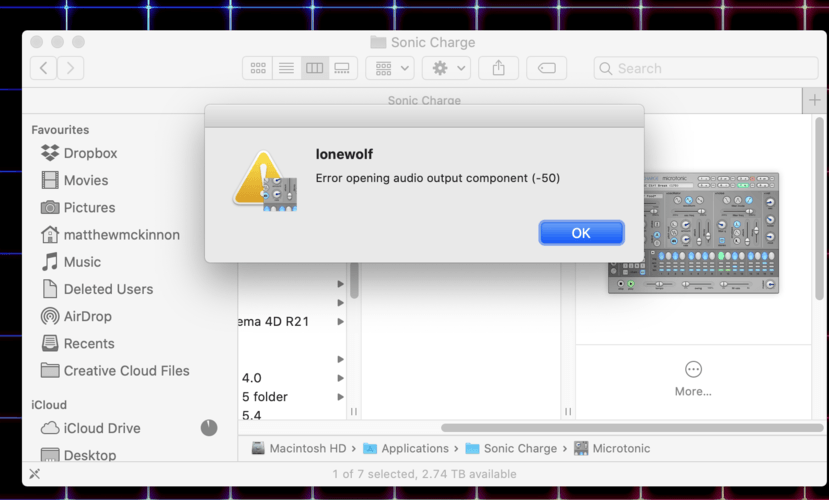829x500 pixels.
Task: Open AirDrop in the sidebar
Action: [x=88, y=317]
